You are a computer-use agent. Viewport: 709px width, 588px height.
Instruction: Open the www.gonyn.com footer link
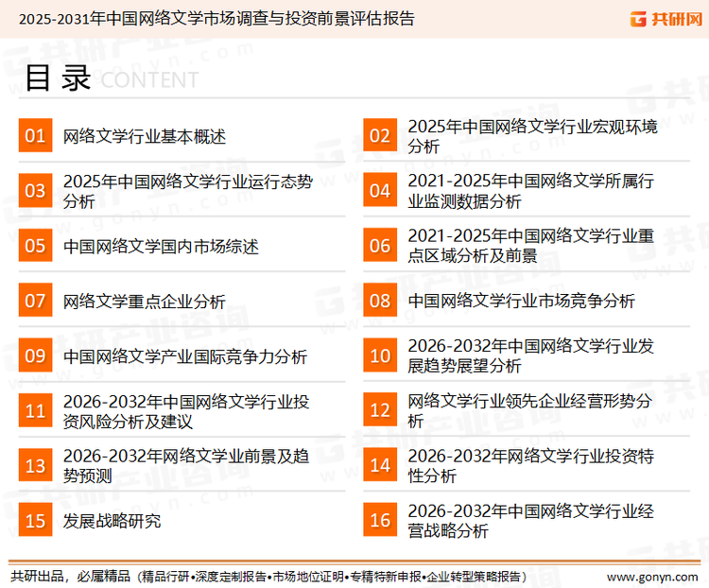coord(652,577)
